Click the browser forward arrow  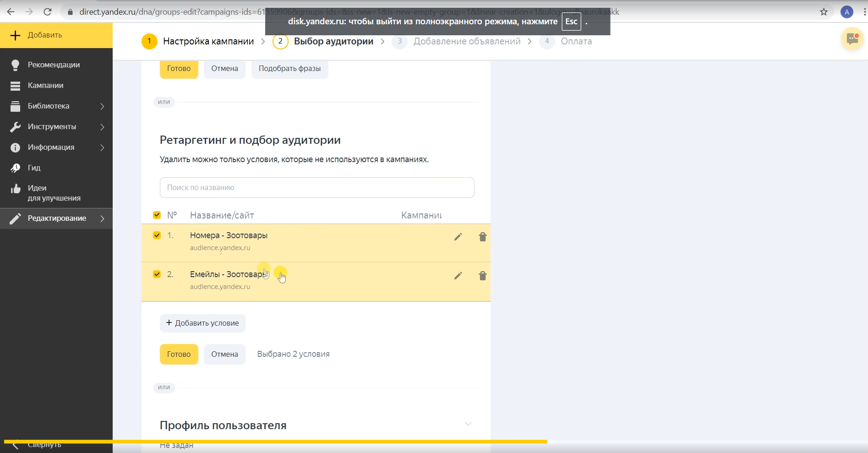point(29,12)
